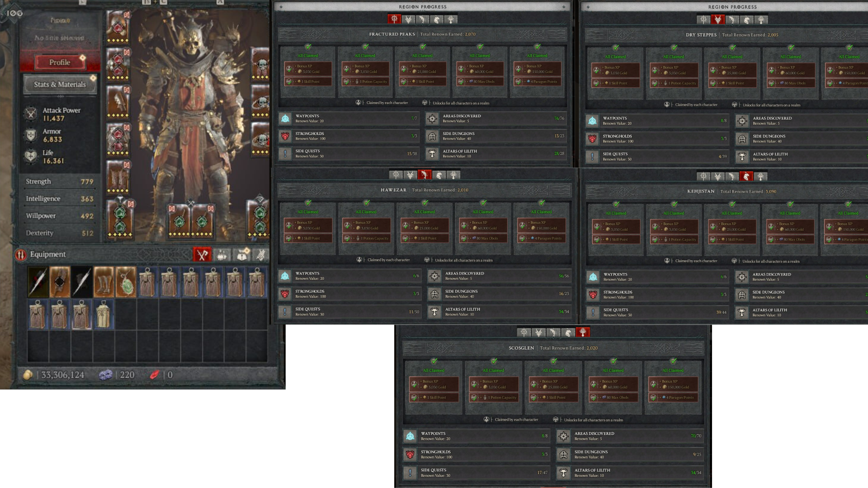Open the Stats & Materials button
The image size is (868, 488).
[x=60, y=84]
